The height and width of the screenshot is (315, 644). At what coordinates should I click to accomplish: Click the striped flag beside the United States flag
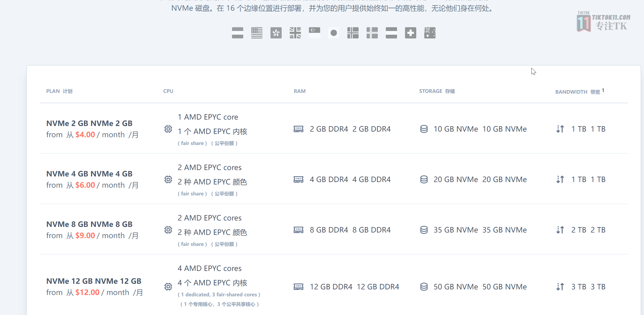238,33
